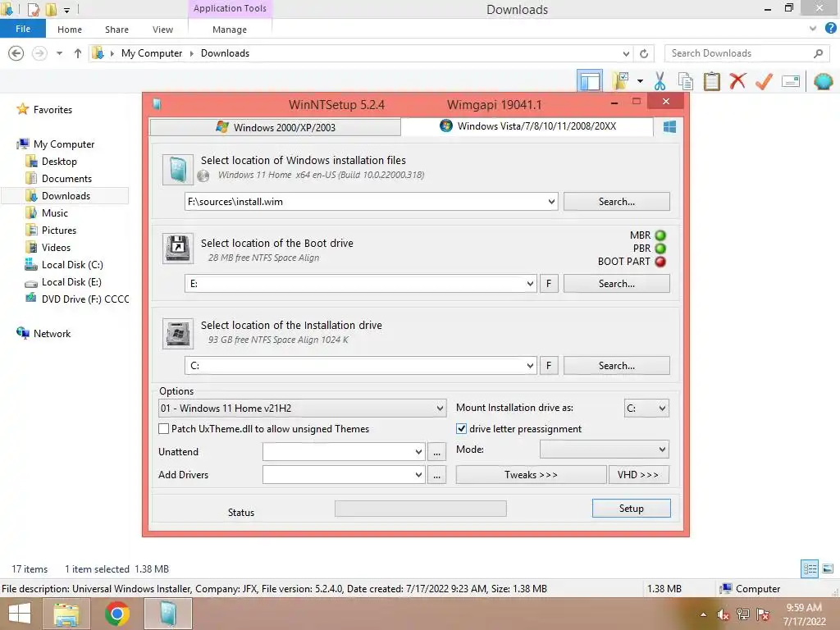Image resolution: width=840 pixels, height=630 pixels.
Task: Click the F format button for Installation drive
Action: [549, 366]
